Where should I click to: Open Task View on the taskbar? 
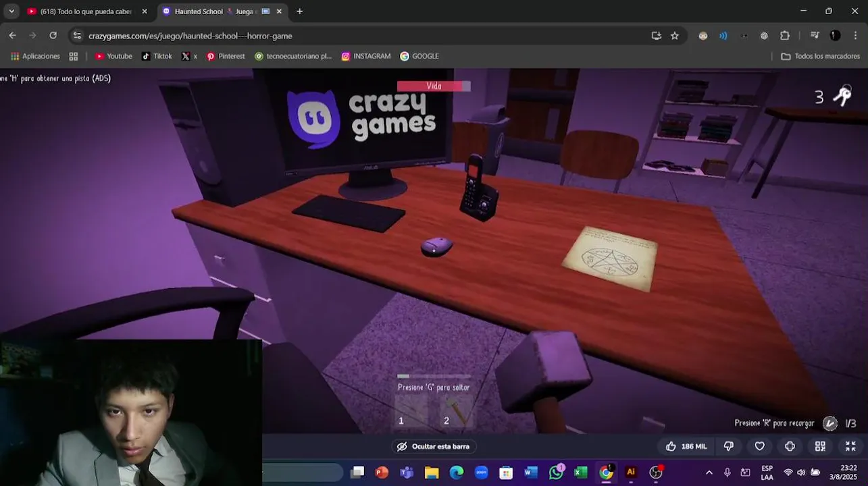point(357,473)
